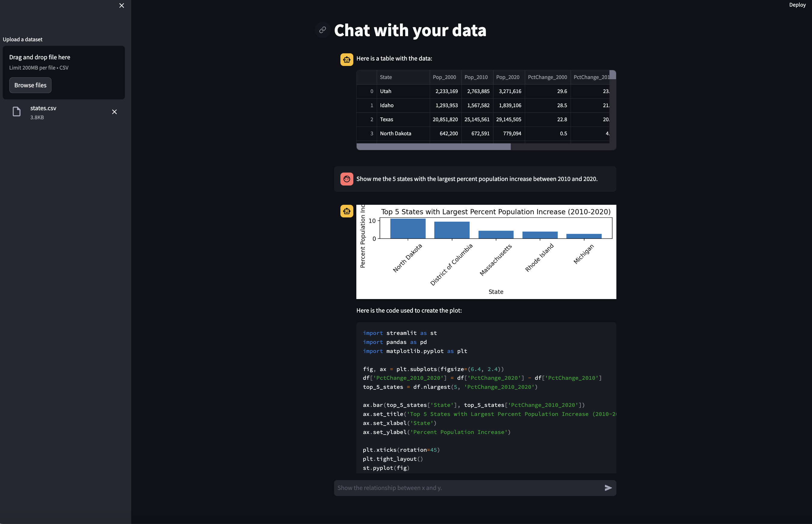Click the robot avatar beside the bar chart

[346, 211]
